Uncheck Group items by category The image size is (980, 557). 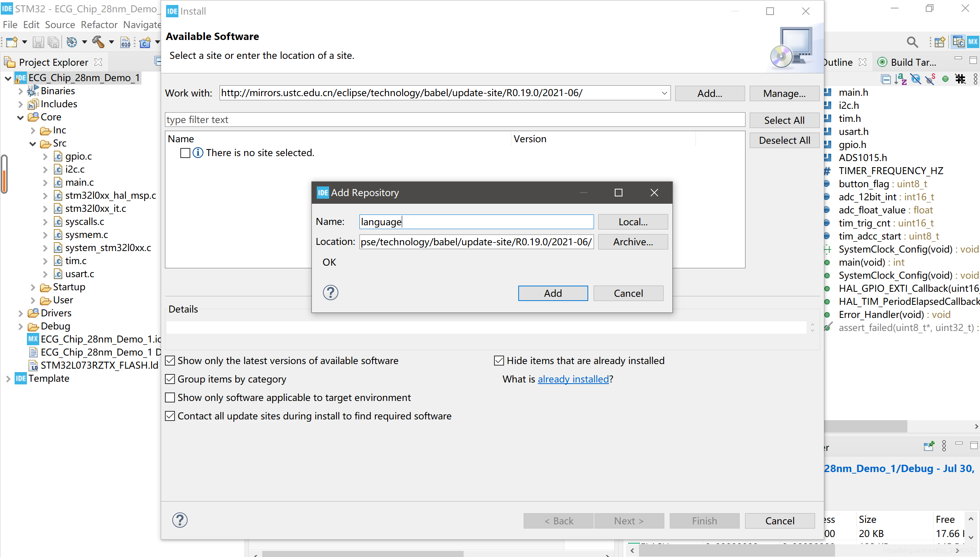click(170, 379)
